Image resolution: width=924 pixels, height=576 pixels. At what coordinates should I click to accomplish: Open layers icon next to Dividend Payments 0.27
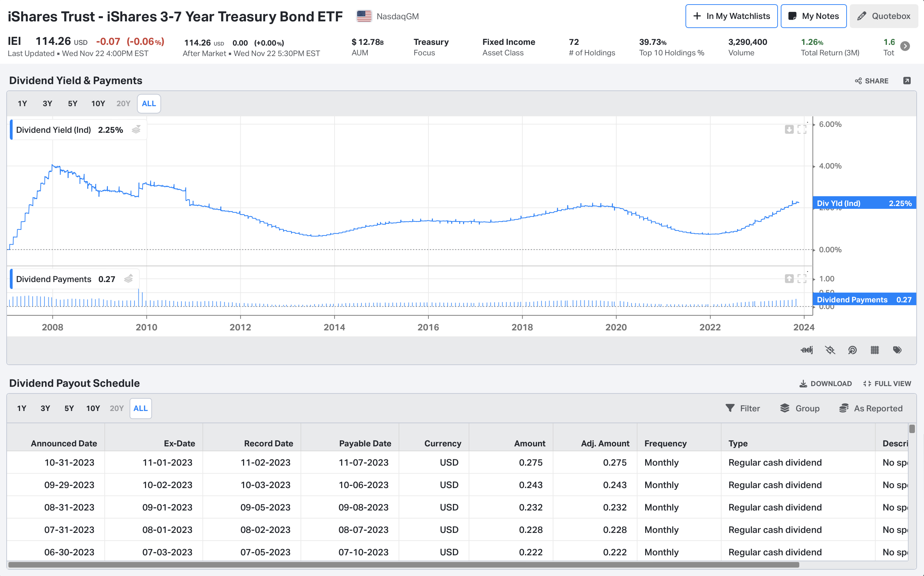128,279
